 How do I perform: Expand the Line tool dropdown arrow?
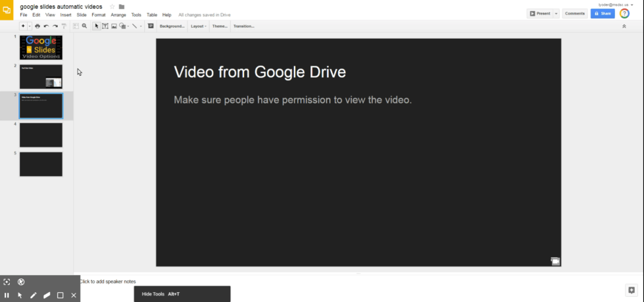pyautogui.click(x=141, y=26)
